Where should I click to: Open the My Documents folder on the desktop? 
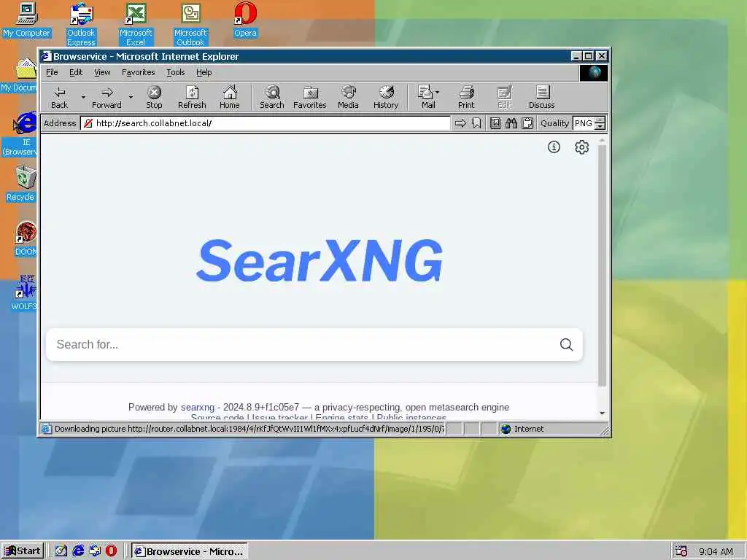pos(20,74)
